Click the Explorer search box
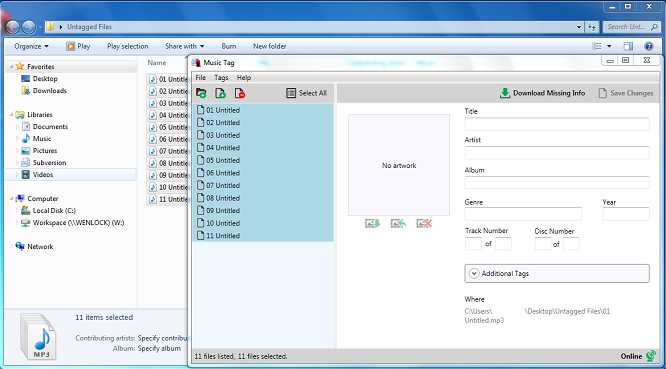This screenshot has width=666, height=369. point(631,27)
